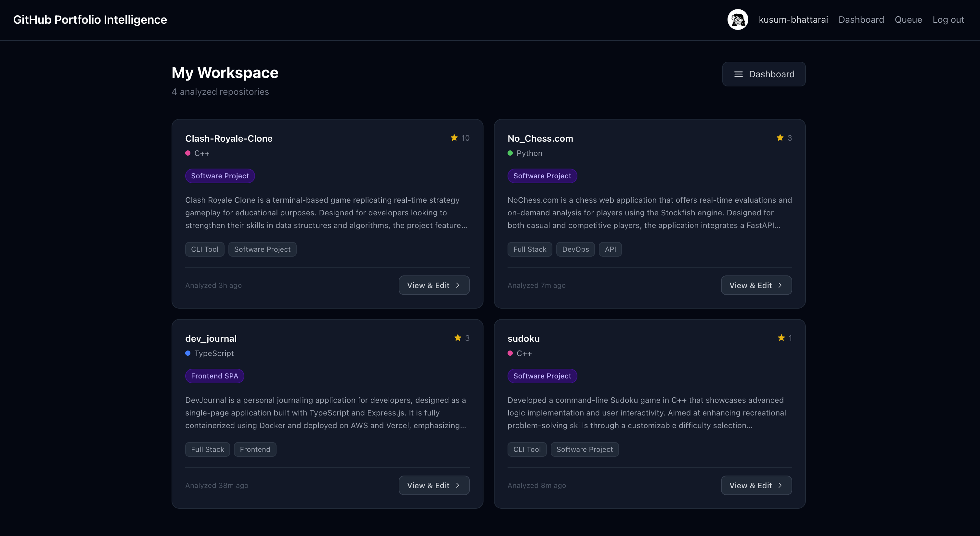
Task: Toggle the Software Project badge on sudoku
Action: 543,376
